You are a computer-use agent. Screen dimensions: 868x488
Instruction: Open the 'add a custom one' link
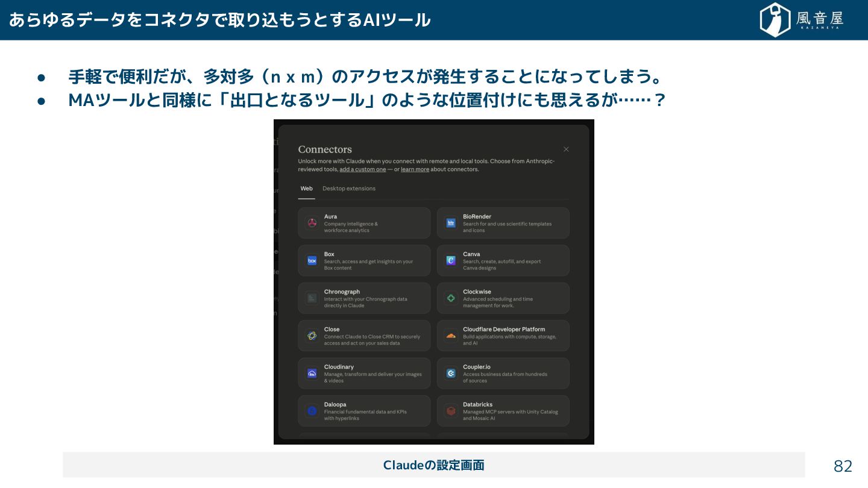(x=363, y=169)
